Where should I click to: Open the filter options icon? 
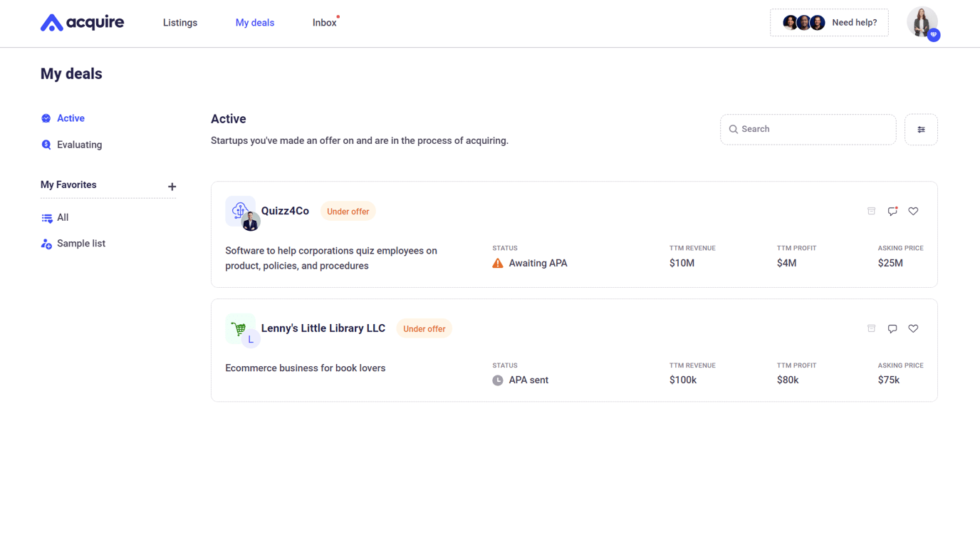click(x=921, y=129)
